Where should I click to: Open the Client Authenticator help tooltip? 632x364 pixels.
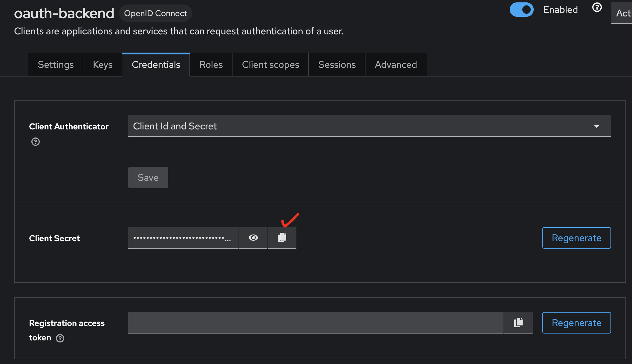[x=36, y=142]
